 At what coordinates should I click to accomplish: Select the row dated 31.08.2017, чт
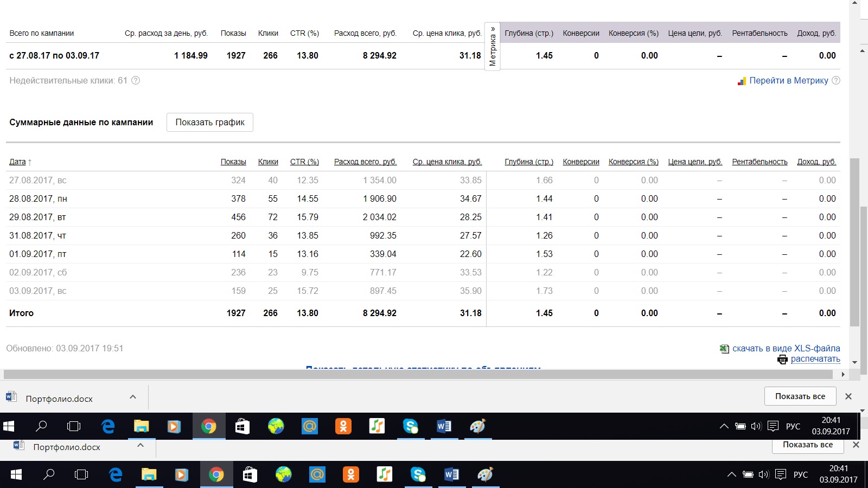[x=423, y=236]
